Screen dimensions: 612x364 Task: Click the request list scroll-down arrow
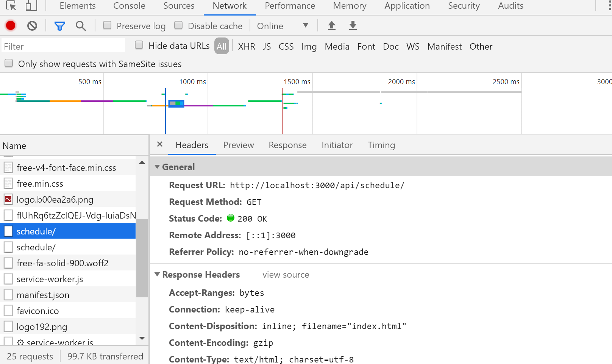(x=142, y=338)
